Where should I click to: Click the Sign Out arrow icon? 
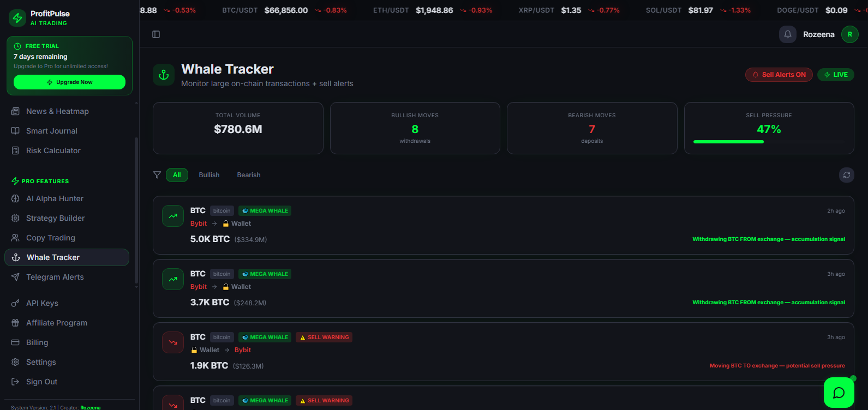pos(15,382)
